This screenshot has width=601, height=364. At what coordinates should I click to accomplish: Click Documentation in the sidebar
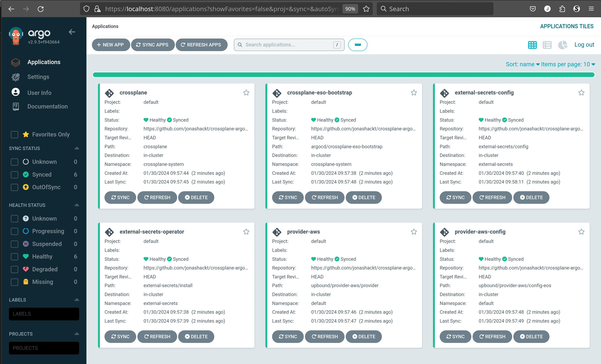pos(48,106)
